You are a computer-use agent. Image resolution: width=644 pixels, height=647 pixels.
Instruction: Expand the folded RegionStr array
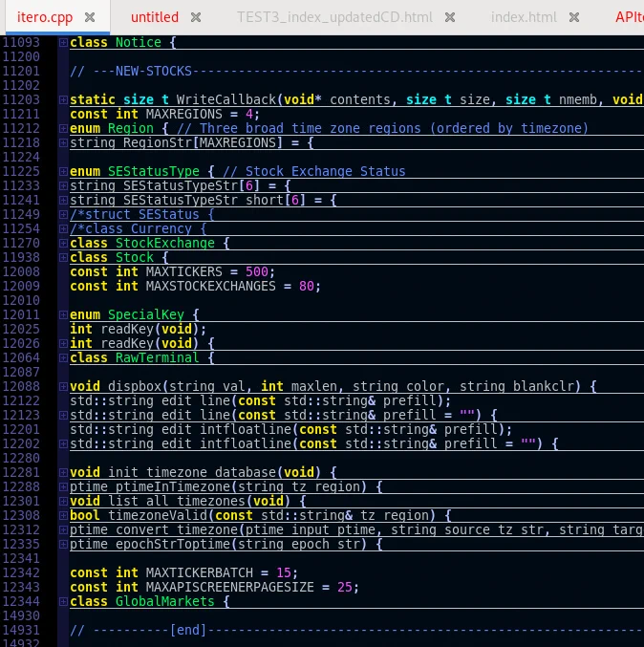(63, 142)
